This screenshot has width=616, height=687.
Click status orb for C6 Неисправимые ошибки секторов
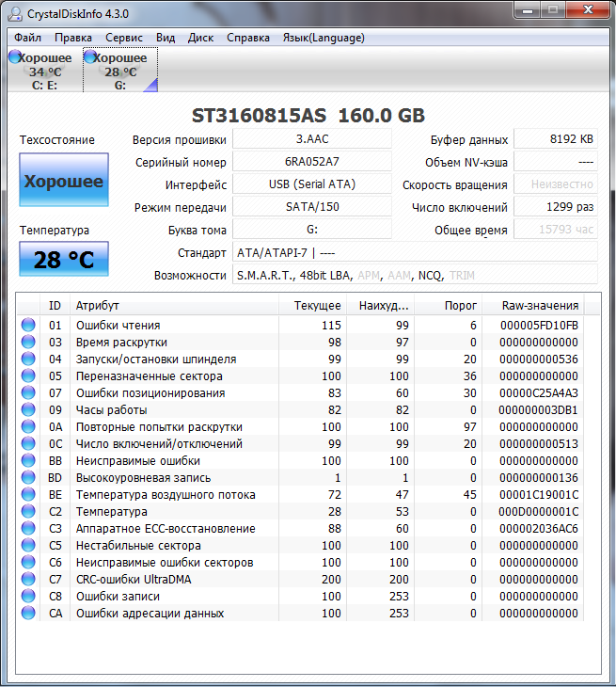pos(28,562)
